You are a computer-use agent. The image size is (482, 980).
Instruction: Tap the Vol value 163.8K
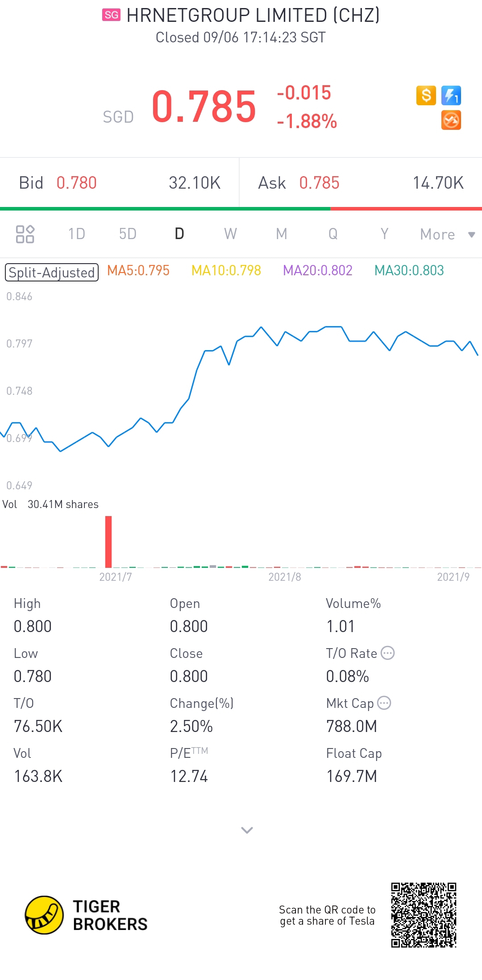pyautogui.click(x=38, y=777)
